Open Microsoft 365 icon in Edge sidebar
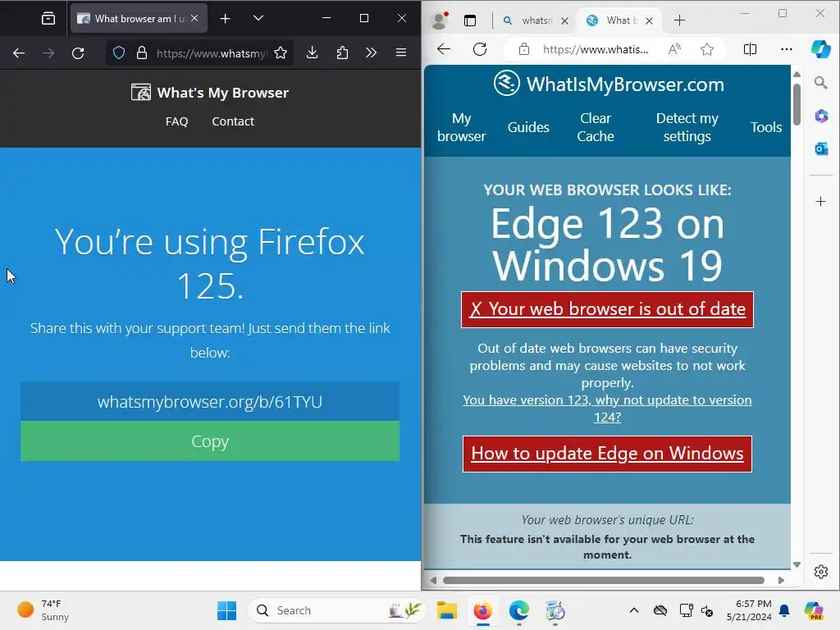The image size is (840, 630). pyautogui.click(x=820, y=116)
